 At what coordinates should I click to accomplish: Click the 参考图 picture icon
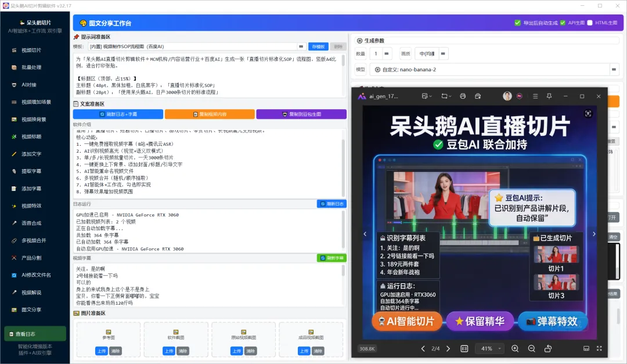(109, 332)
